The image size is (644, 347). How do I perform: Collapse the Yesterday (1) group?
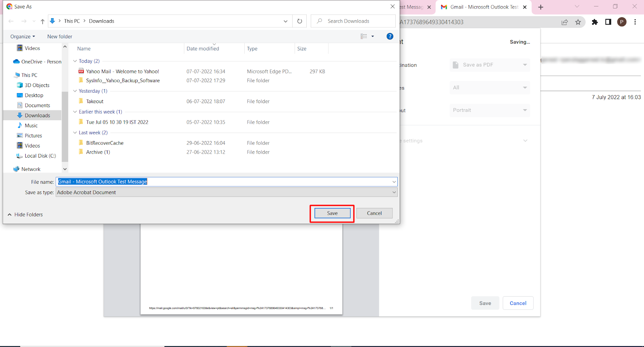click(x=75, y=91)
